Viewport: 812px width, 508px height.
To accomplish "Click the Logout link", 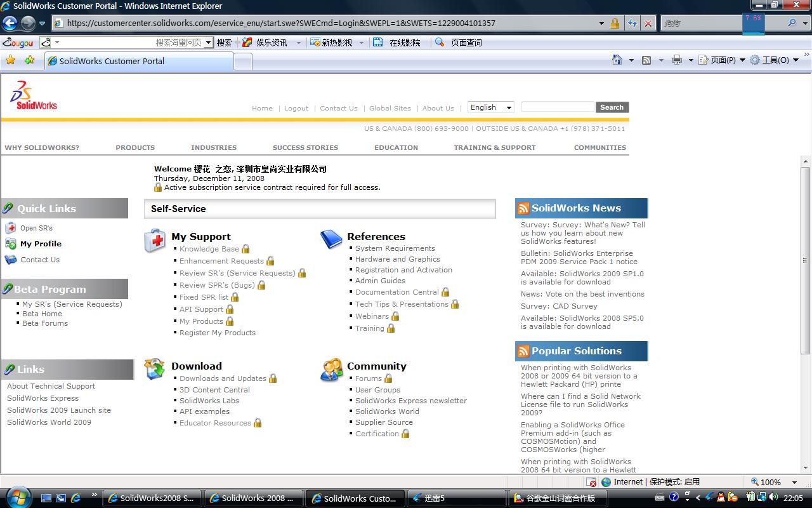I will (296, 108).
